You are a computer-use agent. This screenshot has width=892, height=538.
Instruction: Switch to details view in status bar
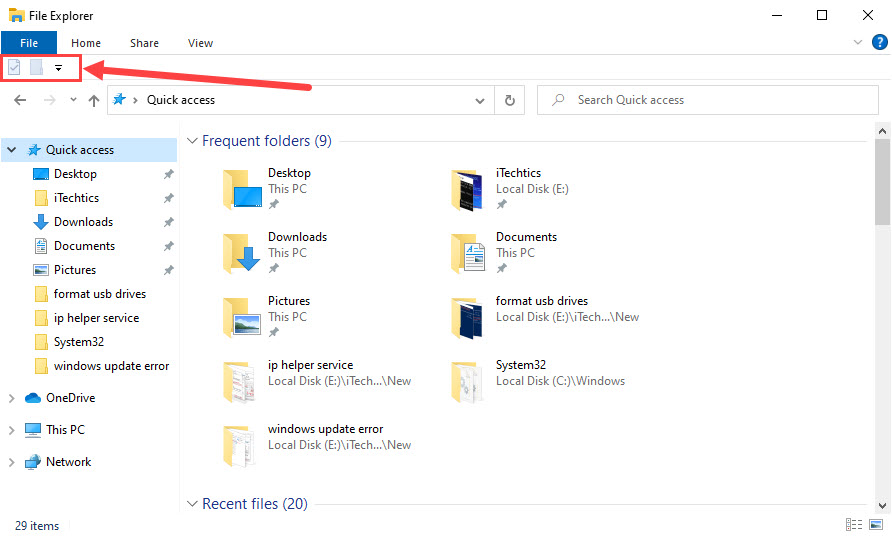pyautogui.click(x=854, y=525)
